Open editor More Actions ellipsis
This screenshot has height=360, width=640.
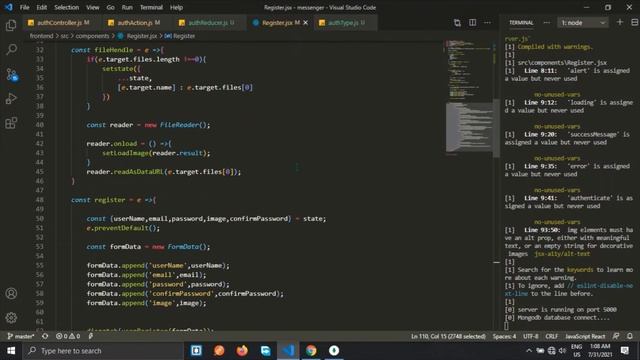pos(487,23)
